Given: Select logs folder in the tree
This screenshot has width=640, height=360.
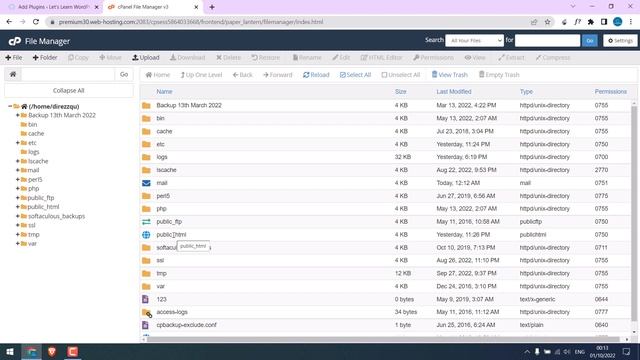Looking at the screenshot, I should [33, 152].
